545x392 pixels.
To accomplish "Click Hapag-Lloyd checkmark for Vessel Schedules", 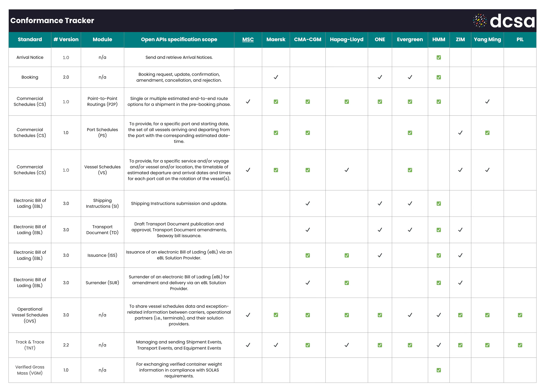I will click(x=347, y=170).
